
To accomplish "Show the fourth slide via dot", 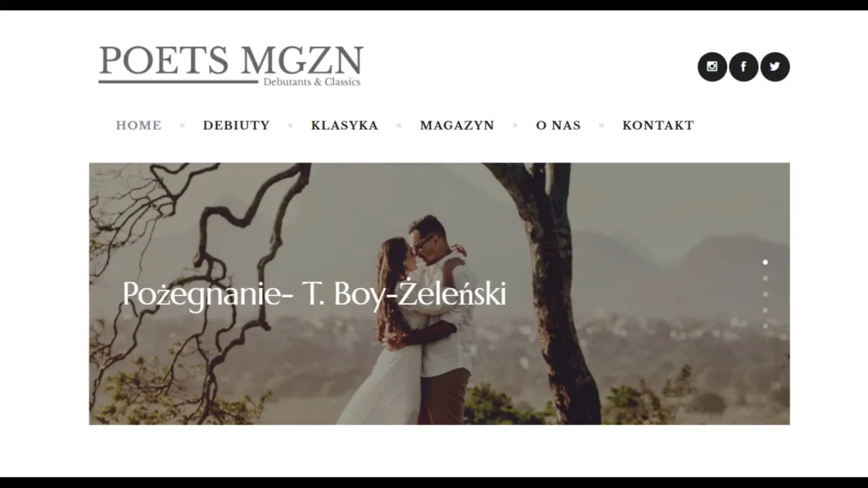I will (x=765, y=310).
